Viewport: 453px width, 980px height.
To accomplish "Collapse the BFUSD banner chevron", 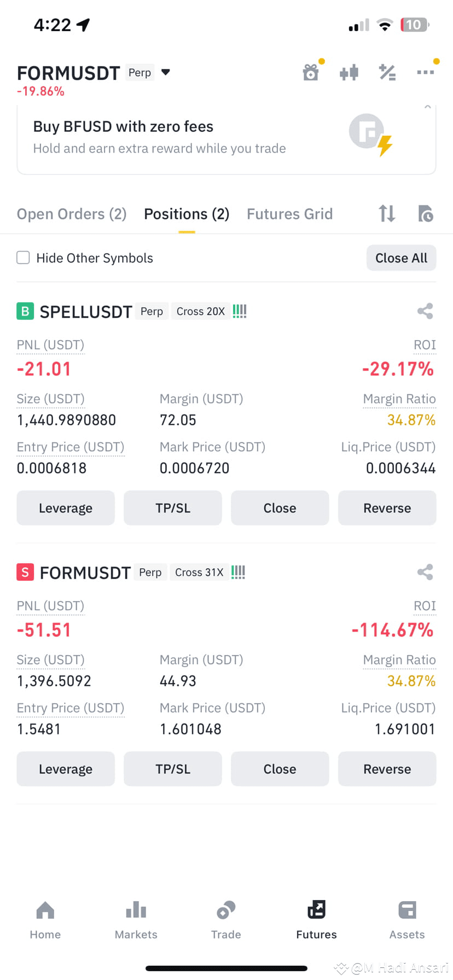I will coord(428,107).
